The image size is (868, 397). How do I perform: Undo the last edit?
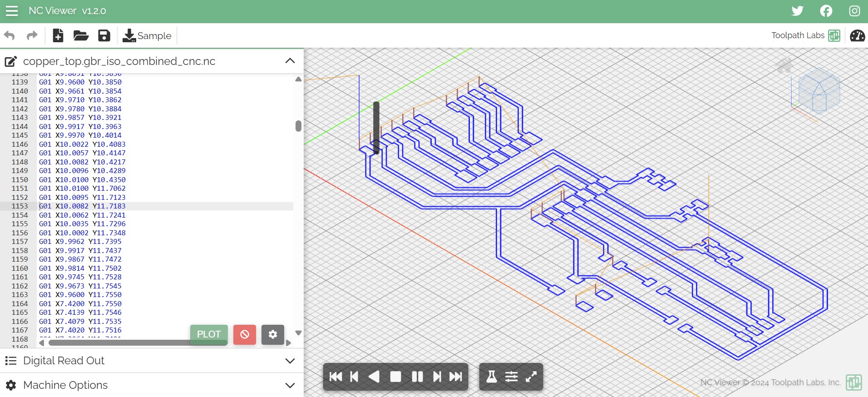[x=10, y=35]
